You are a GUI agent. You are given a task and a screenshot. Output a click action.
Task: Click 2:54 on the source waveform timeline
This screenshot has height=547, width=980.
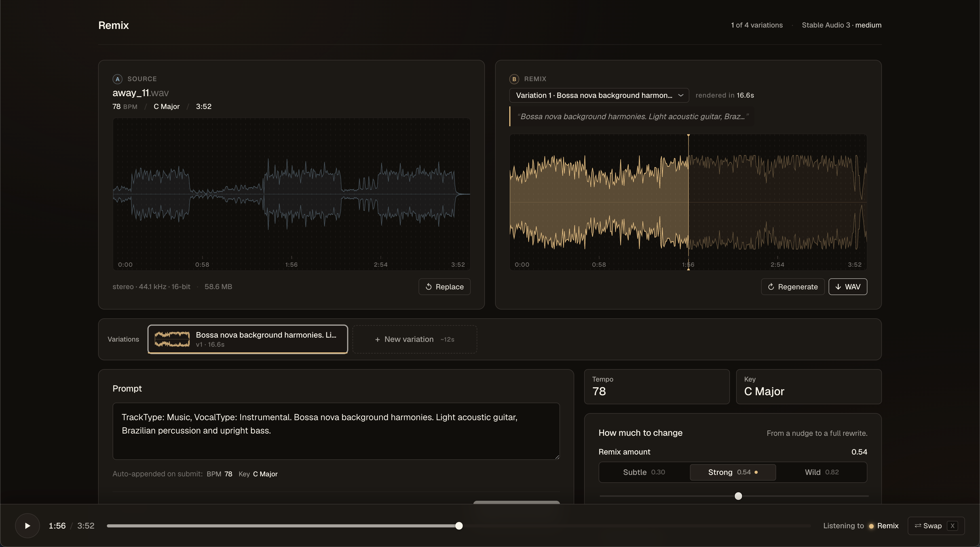pos(381,264)
